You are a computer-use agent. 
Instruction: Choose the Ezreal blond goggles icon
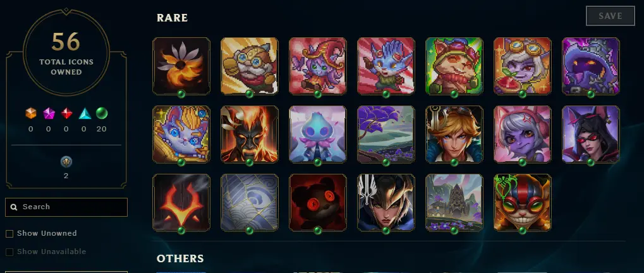pyautogui.click(x=454, y=134)
